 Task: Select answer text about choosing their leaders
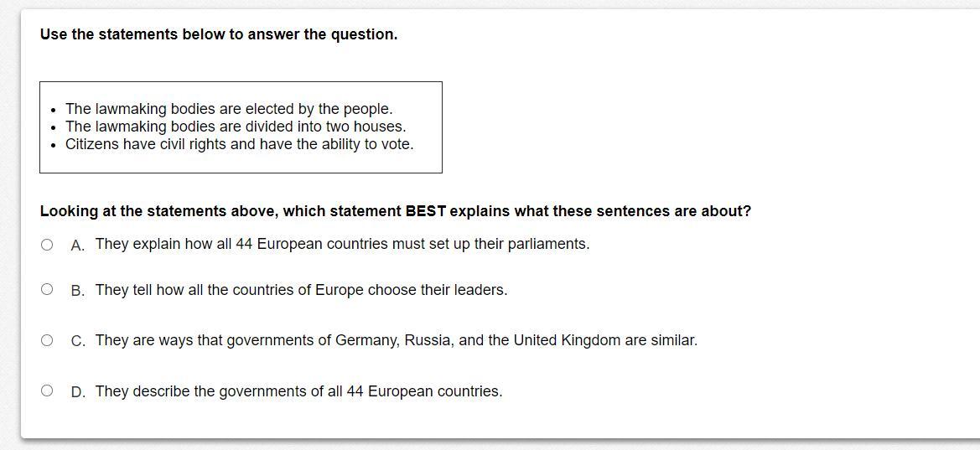pyautogui.click(x=301, y=290)
